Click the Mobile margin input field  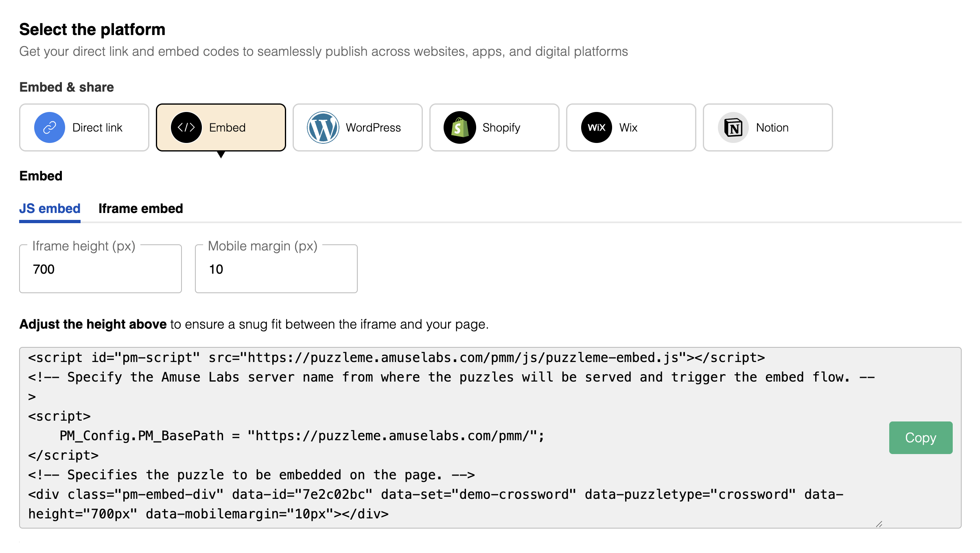276,269
